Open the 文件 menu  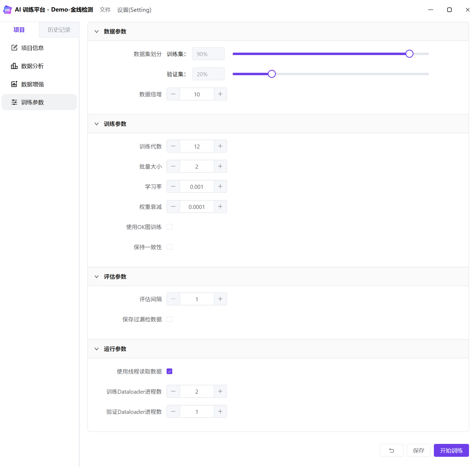(105, 10)
